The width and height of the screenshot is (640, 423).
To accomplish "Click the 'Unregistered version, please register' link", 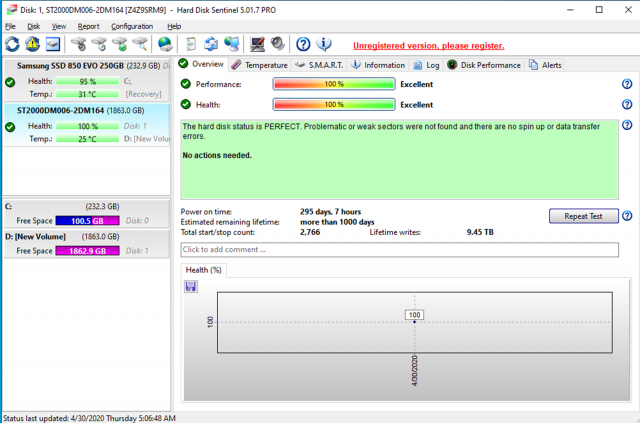I will coord(427,46).
